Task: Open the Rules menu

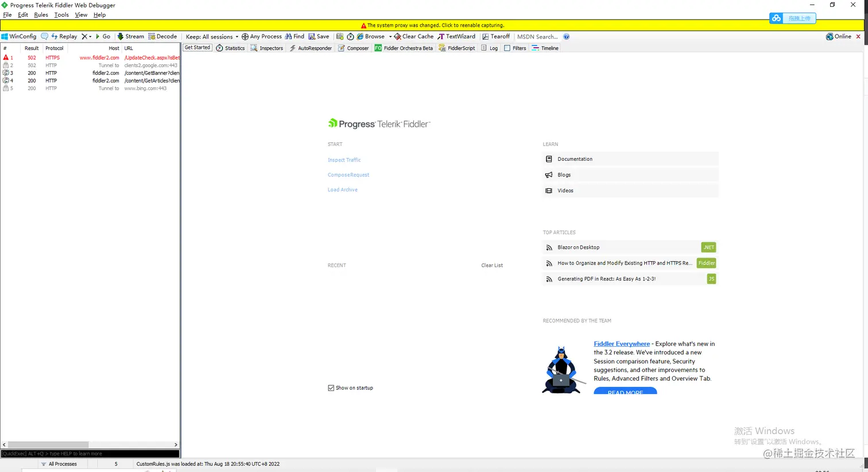Action: click(x=41, y=15)
